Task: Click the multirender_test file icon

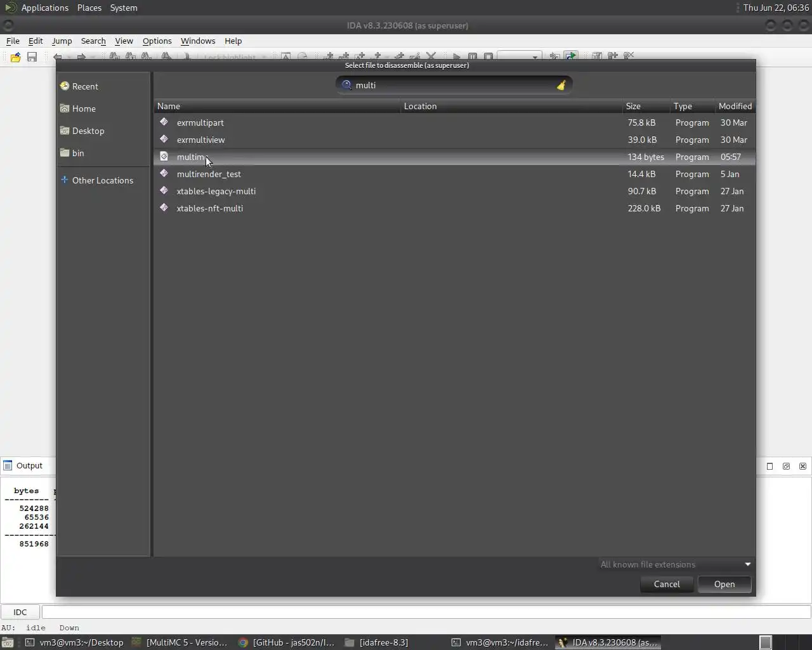Action: [x=164, y=173]
